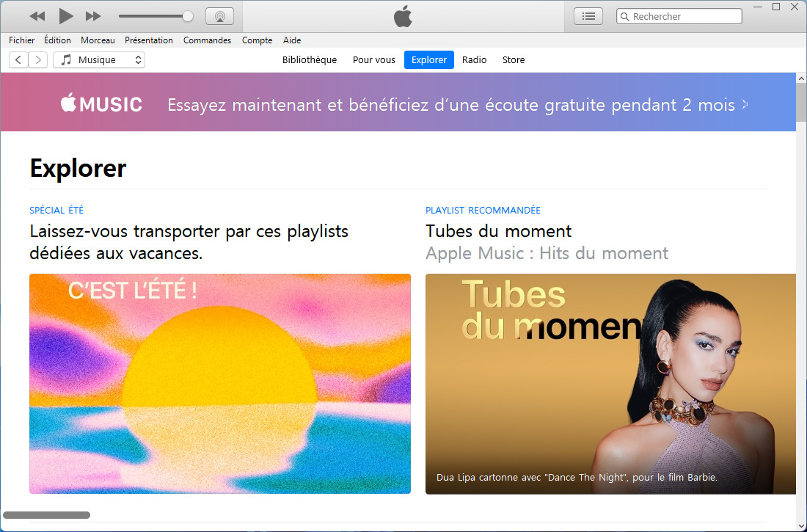Screen dimensions: 807x532
Task: Click the rewind previous track button
Action: coord(37,16)
